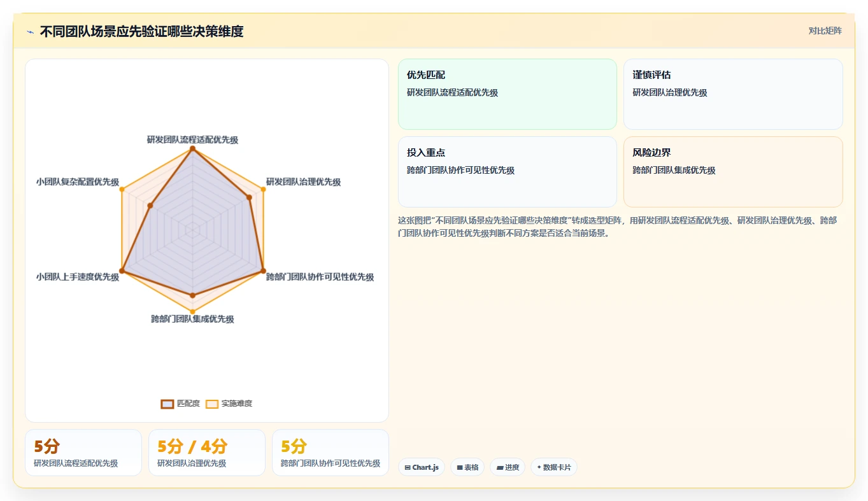Click the icon inside the 进度 chip
The height and width of the screenshot is (501, 868).
(500, 467)
